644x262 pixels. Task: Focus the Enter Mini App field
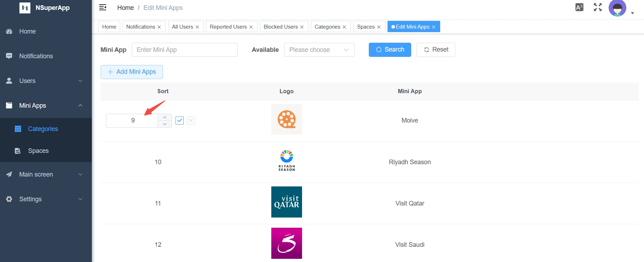coord(184,50)
